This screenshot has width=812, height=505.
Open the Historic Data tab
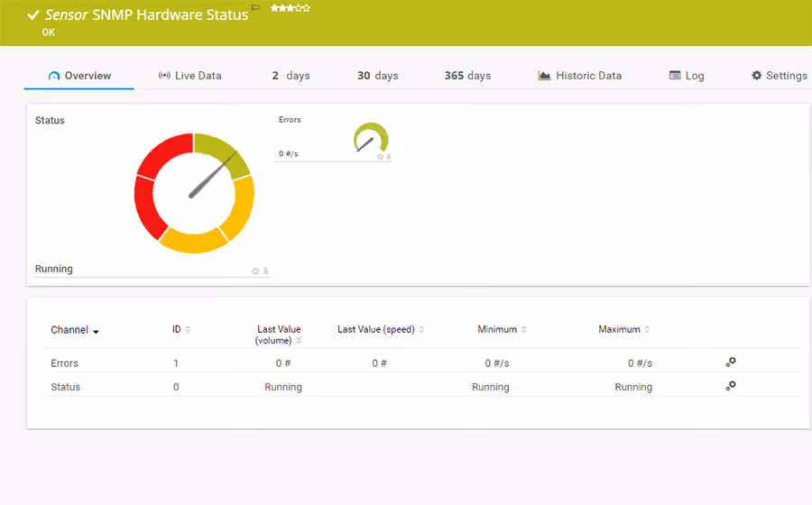tap(579, 76)
